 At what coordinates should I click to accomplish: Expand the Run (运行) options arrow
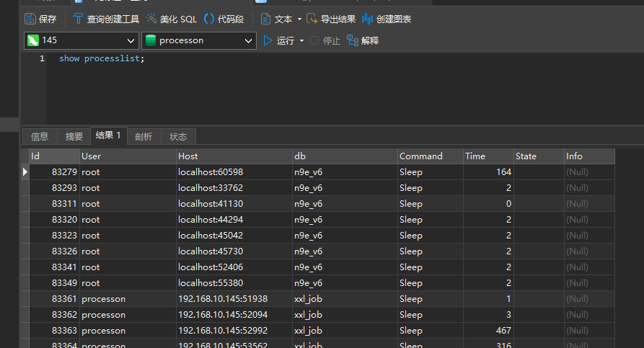click(302, 40)
